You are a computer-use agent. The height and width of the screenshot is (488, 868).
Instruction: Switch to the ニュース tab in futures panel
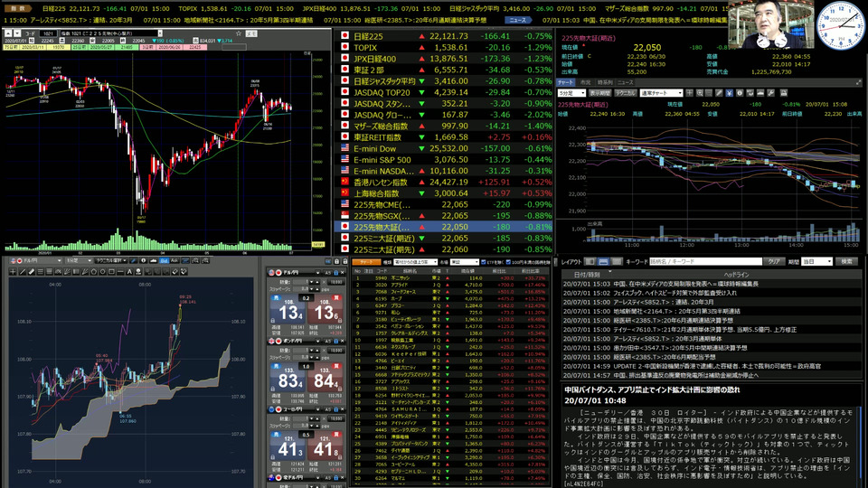pyautogui.click(x=626, y=82)
